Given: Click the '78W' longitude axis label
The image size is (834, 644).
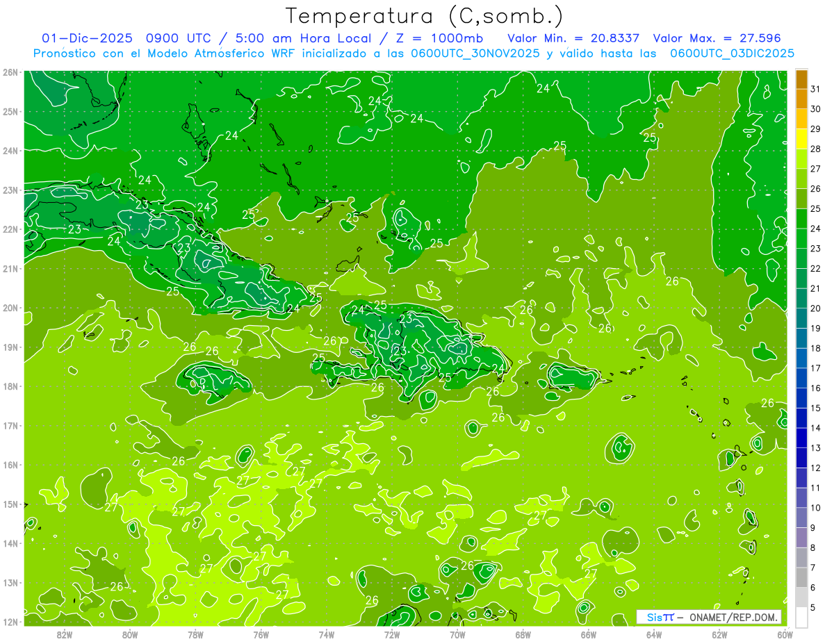Looking at the screenshot, I should [x=195, y=634].
